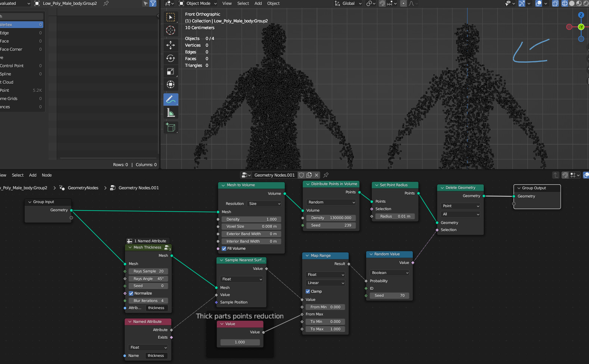Open Boolean type dropdown in Random Value
The image size is (589, 364).
[390, 273]
